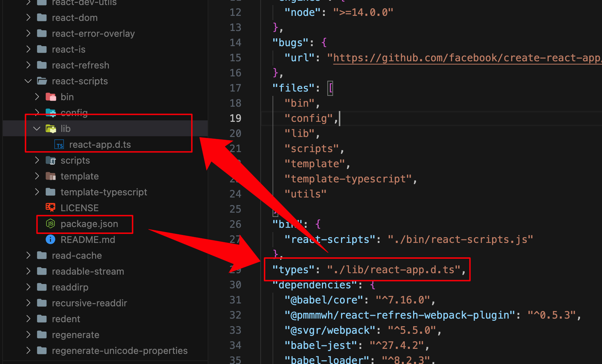602x364 pixels.
Task: Click the "./bin/react-scripts.js" value
Action: pyautogui.click(x=460, y=240)
